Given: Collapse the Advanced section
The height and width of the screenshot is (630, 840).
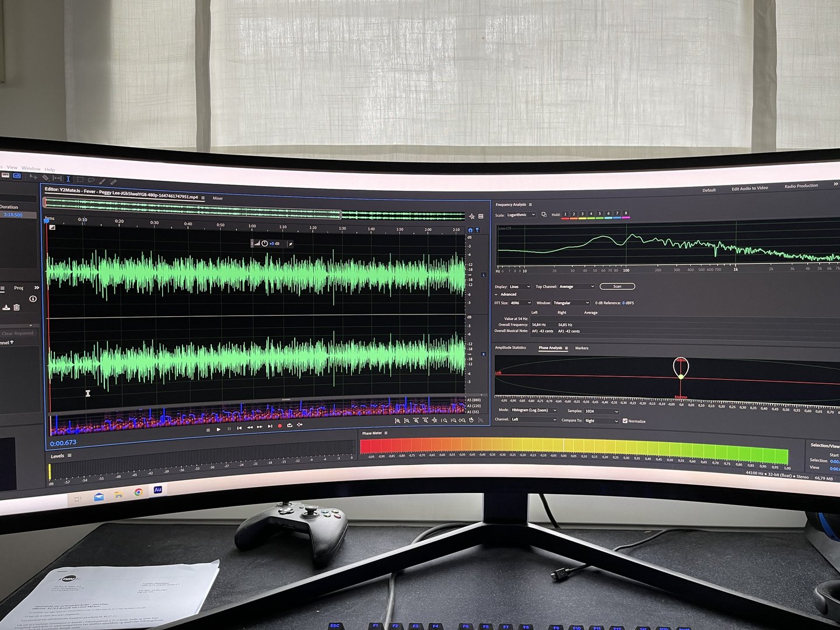Looking at the screenshot, I should pos(496,294).
